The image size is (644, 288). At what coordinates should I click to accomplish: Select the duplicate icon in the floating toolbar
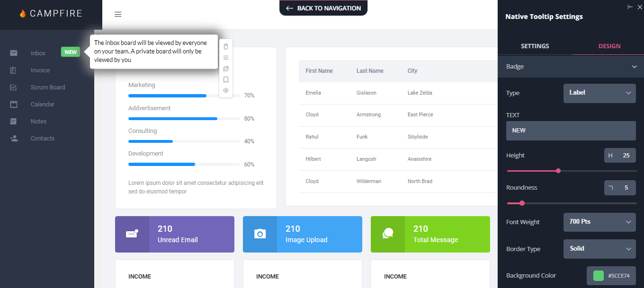click(226, 68)
